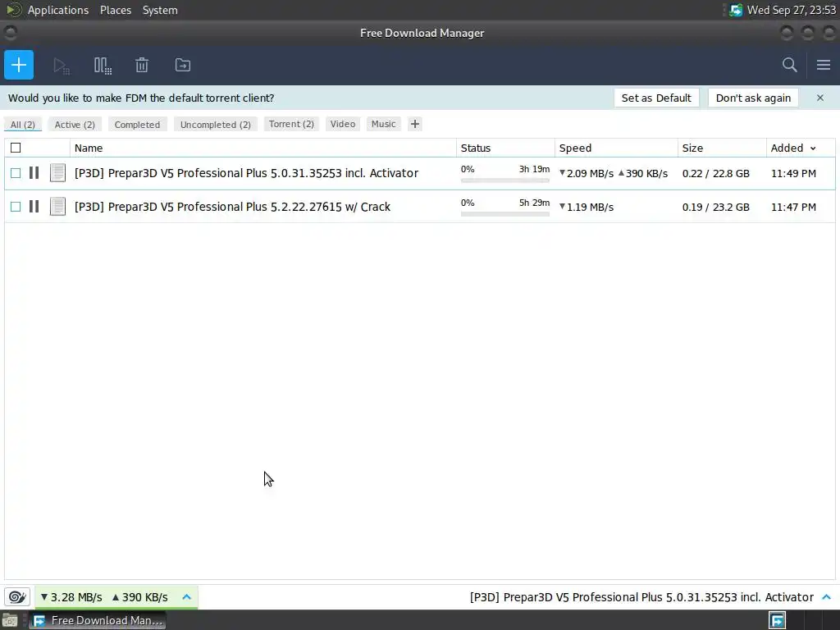Click the trash delete icon in toolbar

pyautogui.click(x=142, y=66)
